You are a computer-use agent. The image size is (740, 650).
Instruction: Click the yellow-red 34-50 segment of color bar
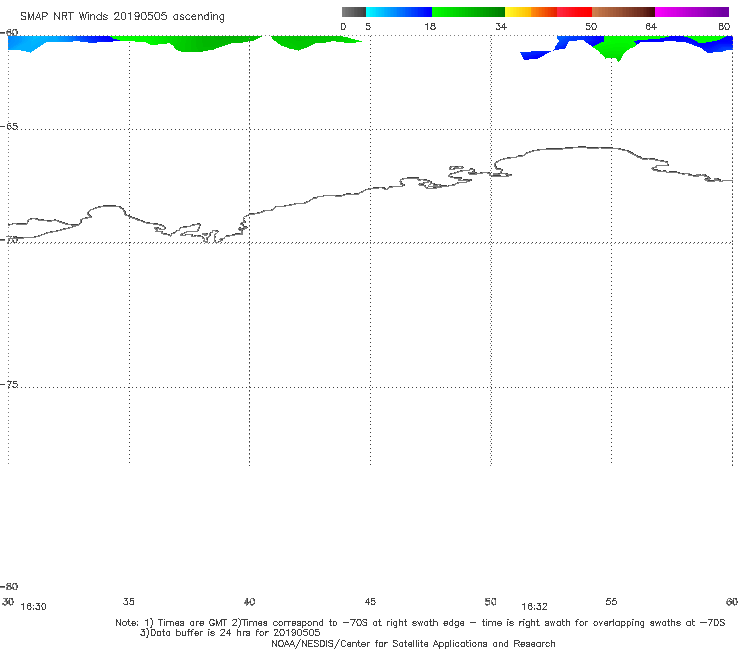click(x=548, y=12)
